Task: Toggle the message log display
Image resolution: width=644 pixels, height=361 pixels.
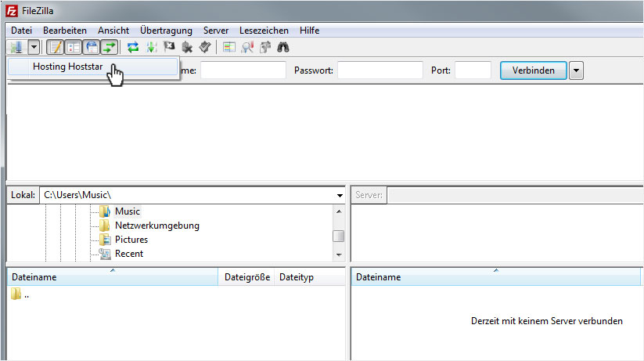Action: click(55, 47)
